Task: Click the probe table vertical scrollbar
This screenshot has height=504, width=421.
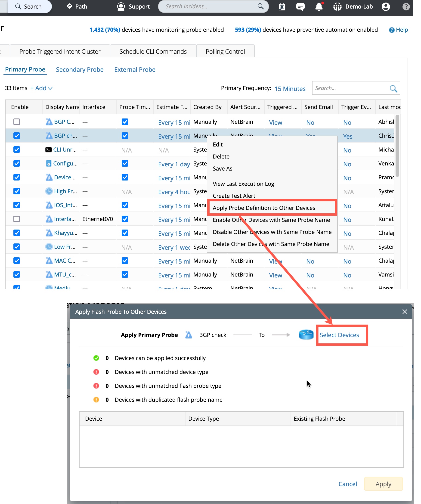Action: (397, 146)
